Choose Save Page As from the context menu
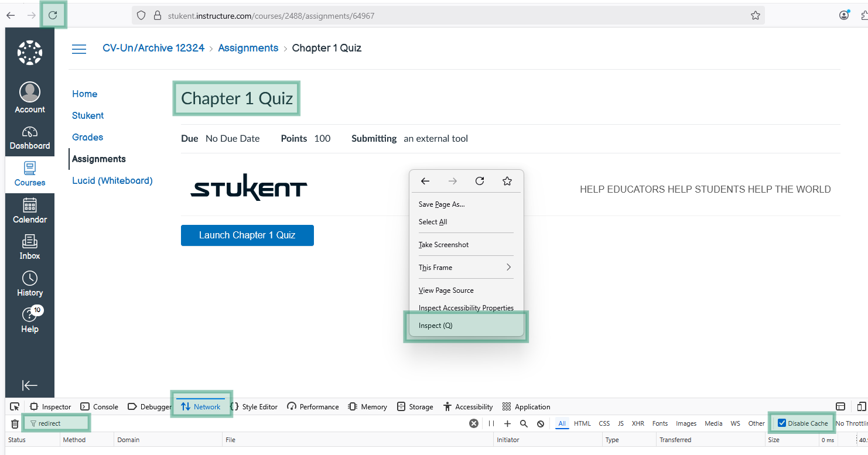 coord(466,204)
